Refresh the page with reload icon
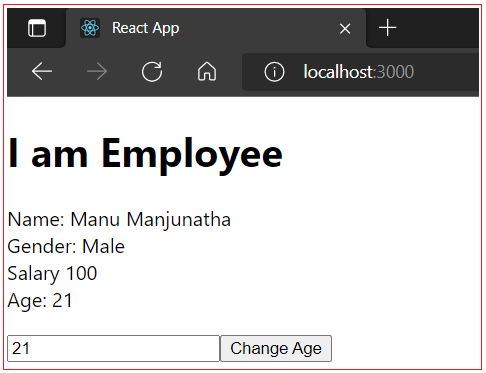The height and width of the screenshot is (373, 486). click(x=152, y=71)
